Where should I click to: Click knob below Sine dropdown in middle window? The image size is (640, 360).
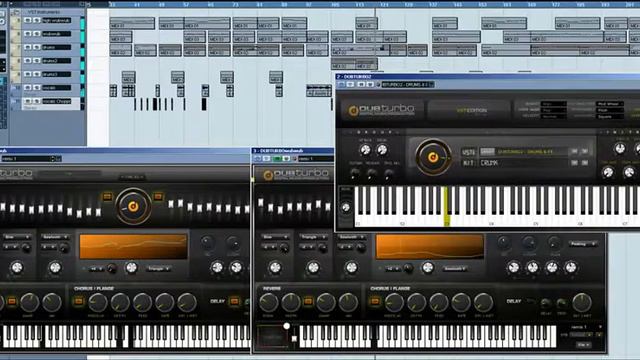275,267
